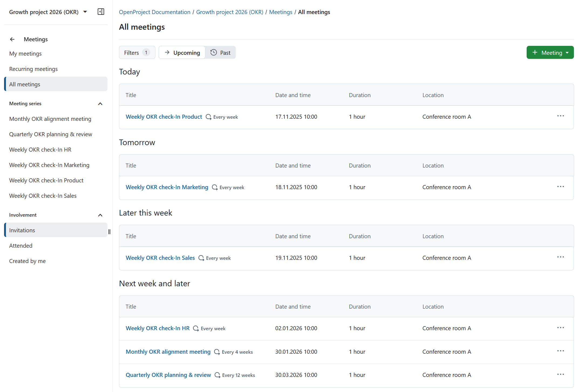This screenshot has height=392, width=579.
Task: Open Recurring meetings from the sidebar
Action: [33, 69]
